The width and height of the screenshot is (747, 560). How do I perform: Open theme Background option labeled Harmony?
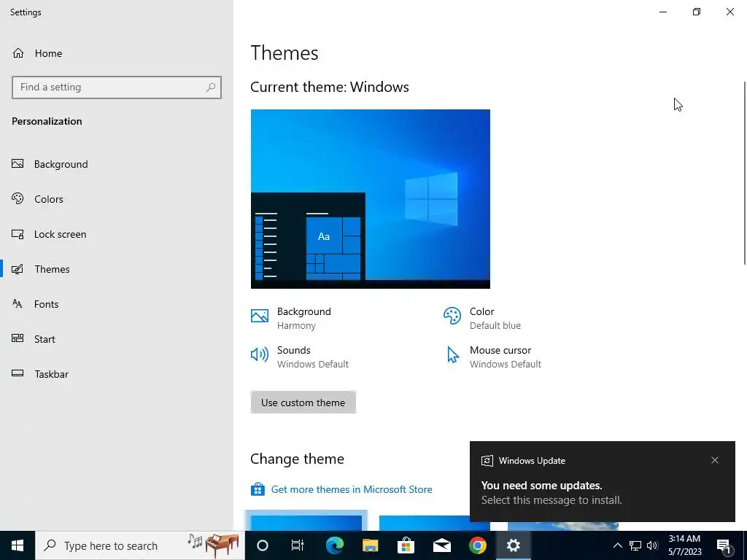pos(291,318)
